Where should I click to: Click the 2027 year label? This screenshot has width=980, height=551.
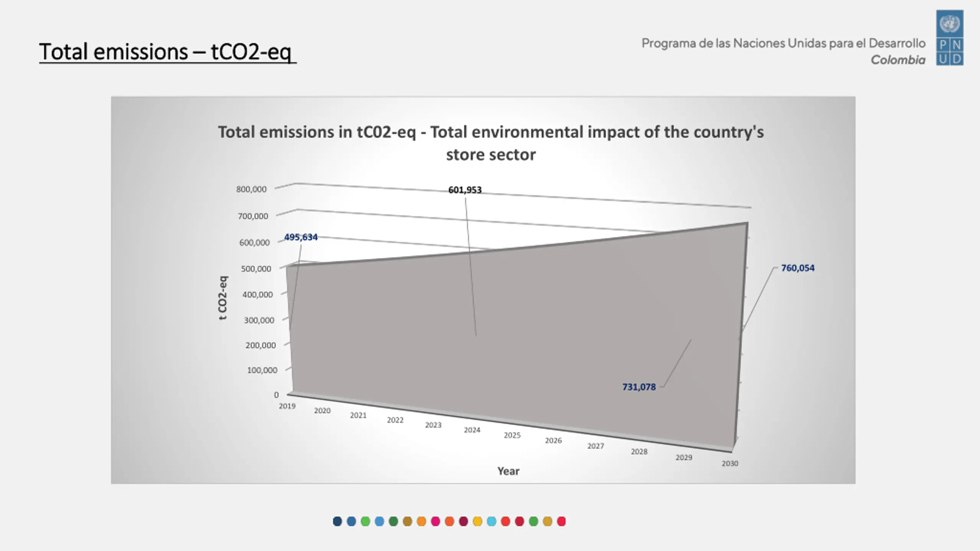(596, 446)
